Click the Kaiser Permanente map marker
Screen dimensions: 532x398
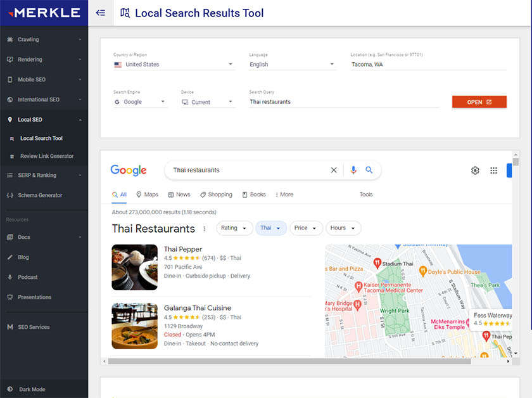coord(358,286)
